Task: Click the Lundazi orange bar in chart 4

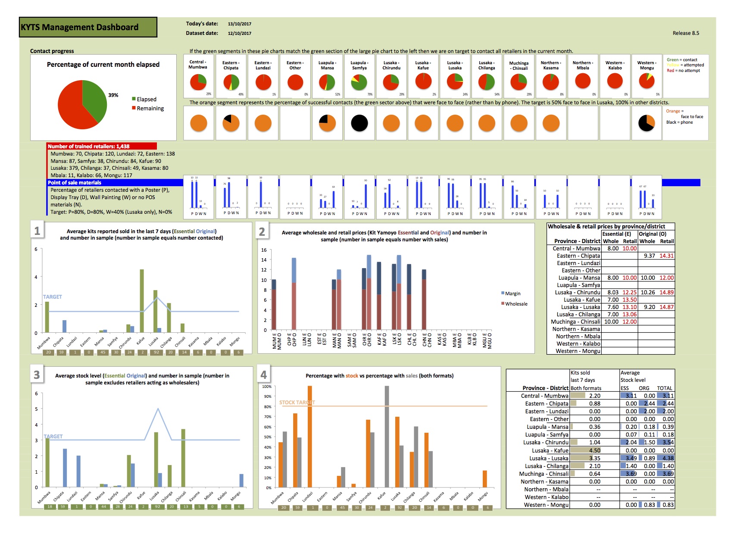Action: tap(310, 437)
